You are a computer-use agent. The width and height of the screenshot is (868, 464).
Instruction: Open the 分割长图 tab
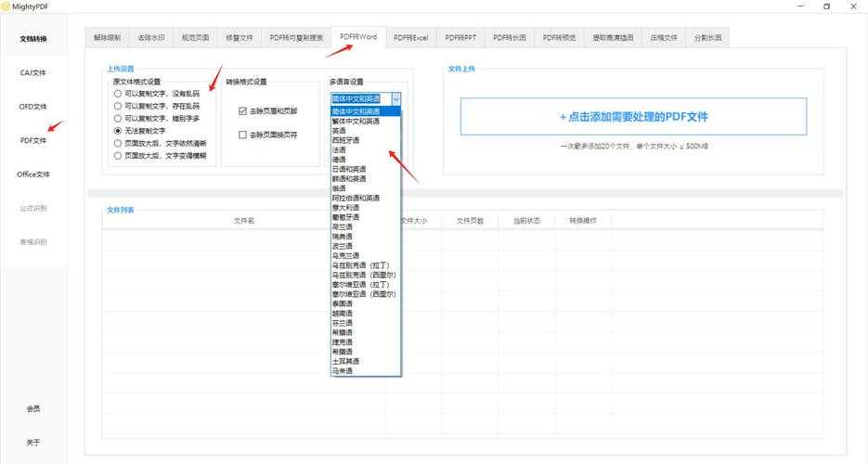pyautogui.click(x=707, y=38)
